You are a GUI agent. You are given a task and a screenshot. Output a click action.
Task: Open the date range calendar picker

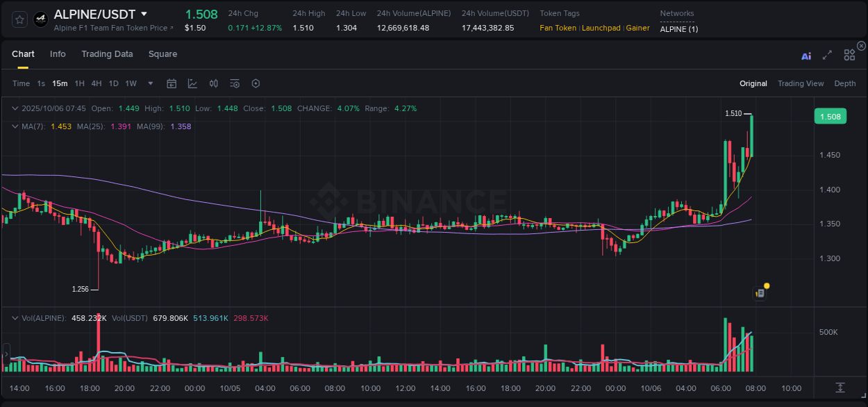pyautogui.click(x=172, y=83)
